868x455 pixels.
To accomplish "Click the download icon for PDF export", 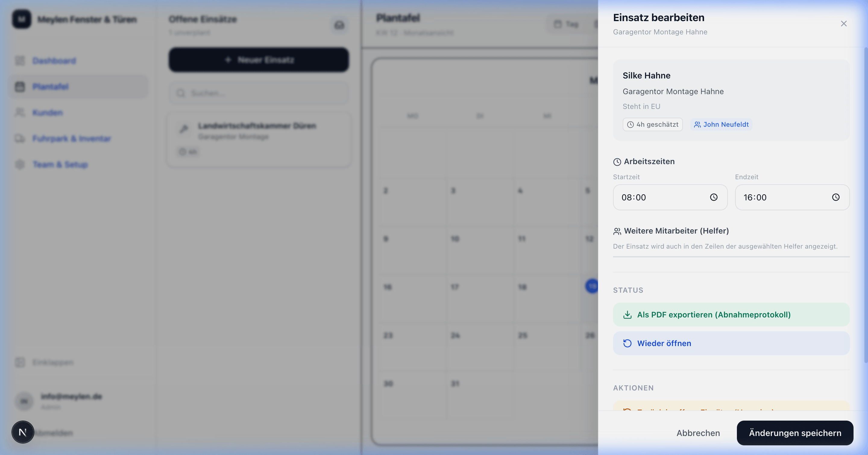I will click(627, 315).
